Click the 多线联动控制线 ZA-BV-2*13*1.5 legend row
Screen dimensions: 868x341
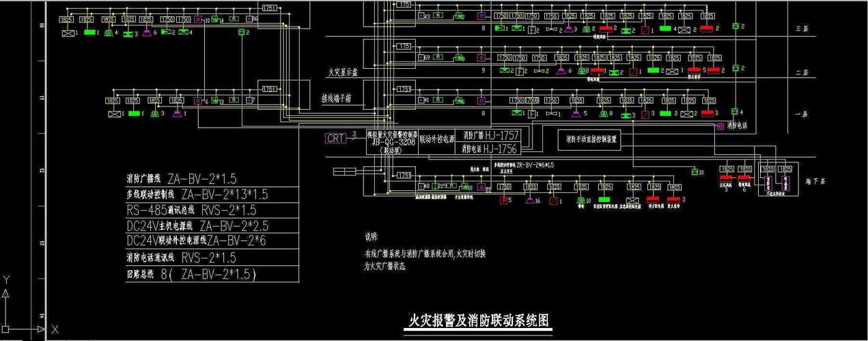(x=197, y=194)
